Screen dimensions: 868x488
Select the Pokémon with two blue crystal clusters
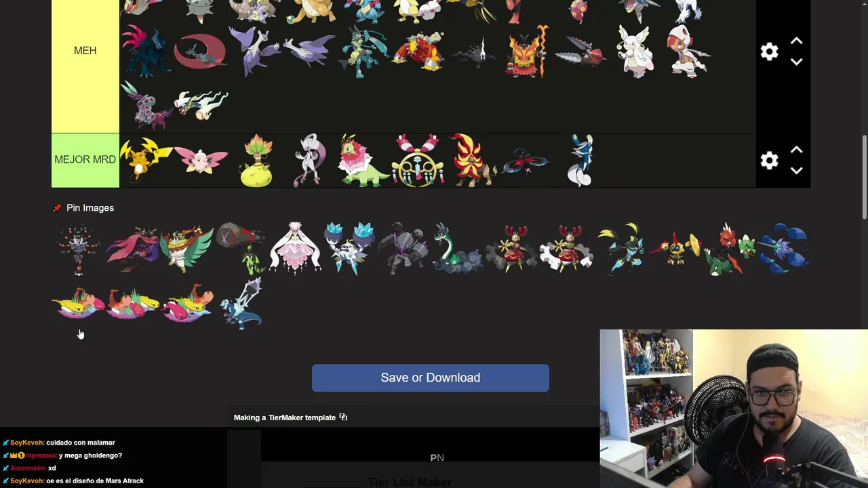click(350, 249)
